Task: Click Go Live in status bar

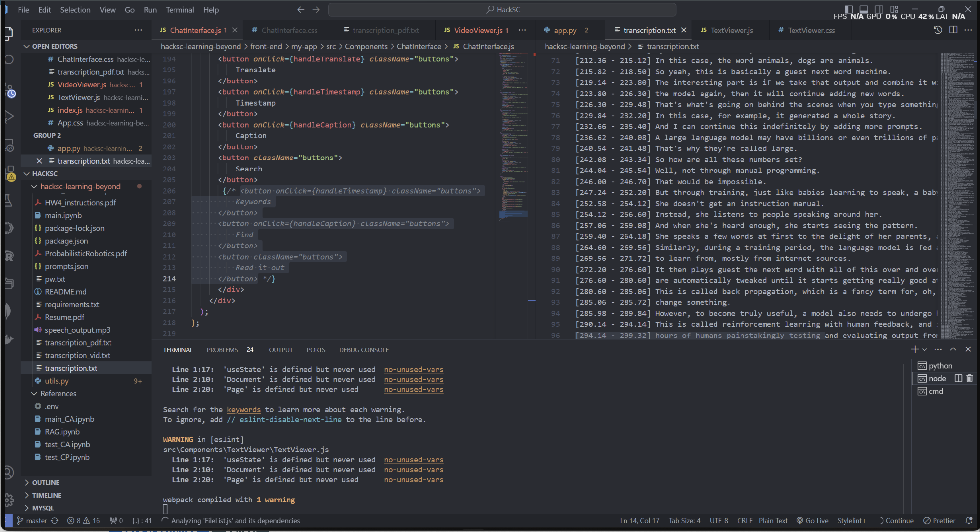Action: tap(813, 520)
